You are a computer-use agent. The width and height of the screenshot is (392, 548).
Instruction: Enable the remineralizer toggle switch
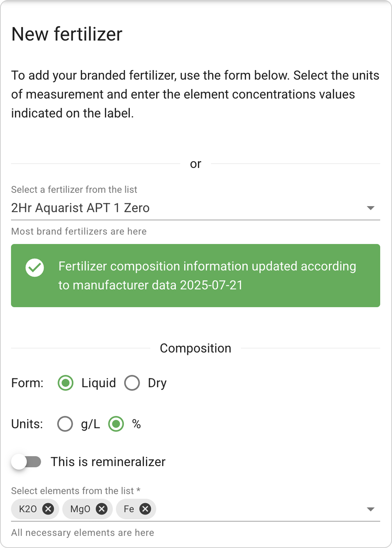pos(26,462)
